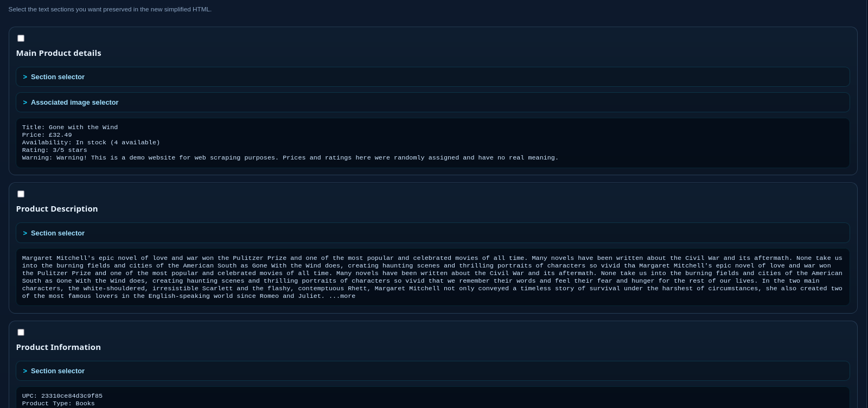Click the 'Availability: In stock (4 available)' line

coord(91,142)
